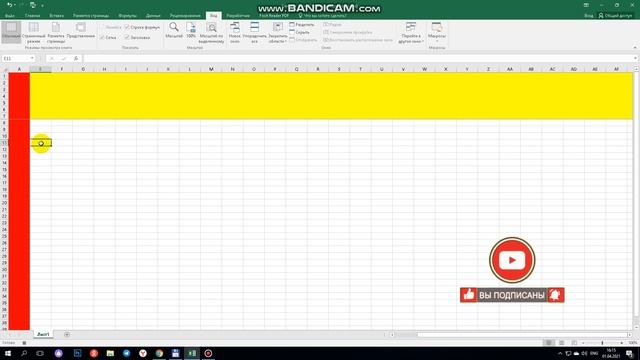Switch to Normal view in status bar
The height and width of the screenshot is (360, 640).
pyautogui.click(x=549, y=343)
